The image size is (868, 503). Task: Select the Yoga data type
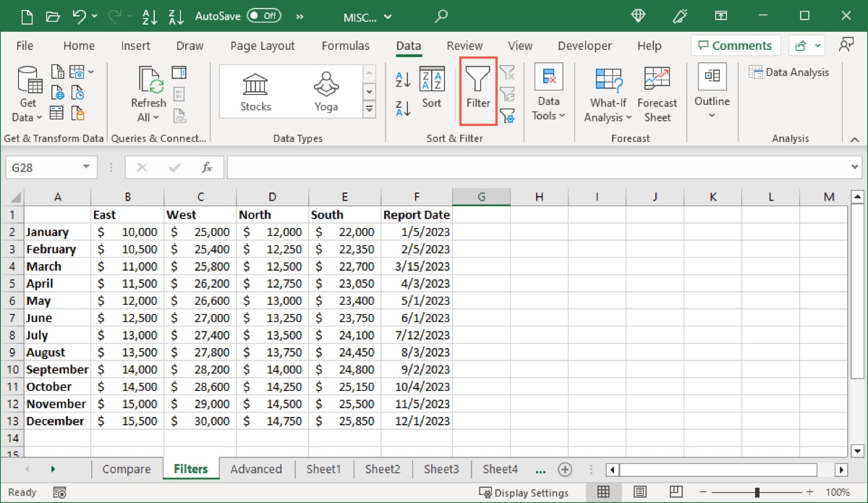click(x=325, y=90)
